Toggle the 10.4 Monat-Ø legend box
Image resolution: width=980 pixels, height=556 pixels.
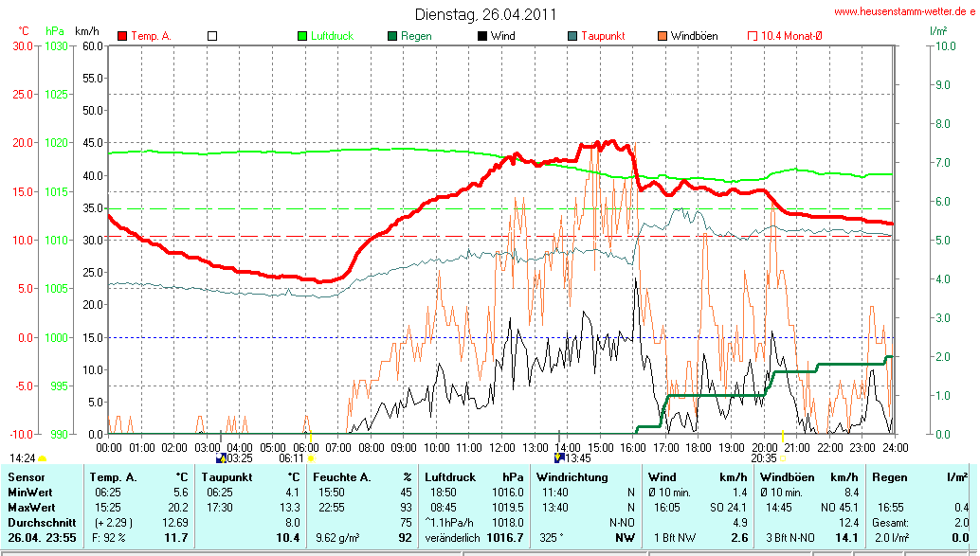(753, 36)
